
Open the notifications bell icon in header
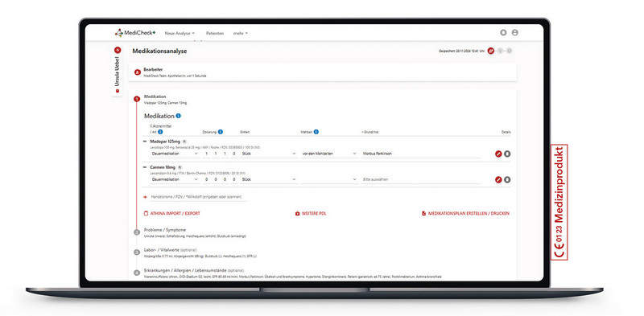[503, 33]
